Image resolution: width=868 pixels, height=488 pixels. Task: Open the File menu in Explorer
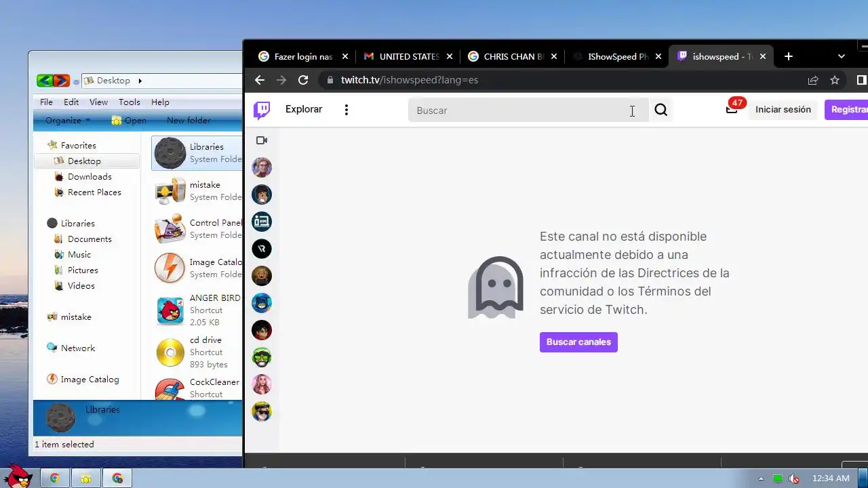[x=46, y=102]
